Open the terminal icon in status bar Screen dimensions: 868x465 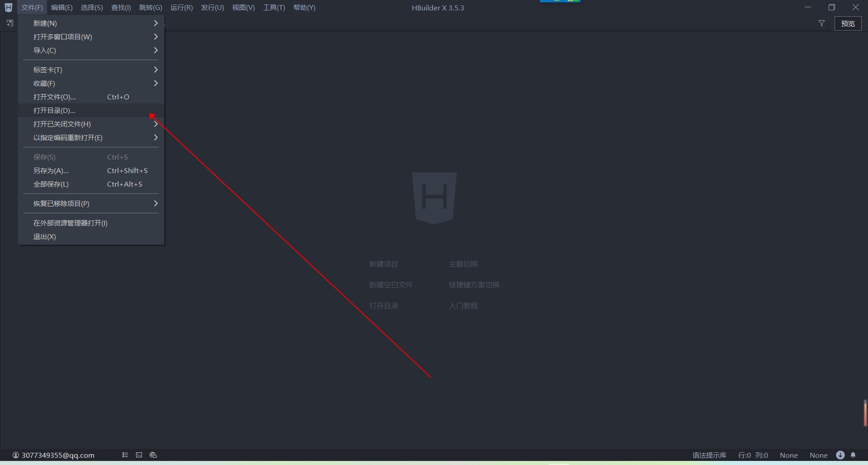tap(139, 455)
